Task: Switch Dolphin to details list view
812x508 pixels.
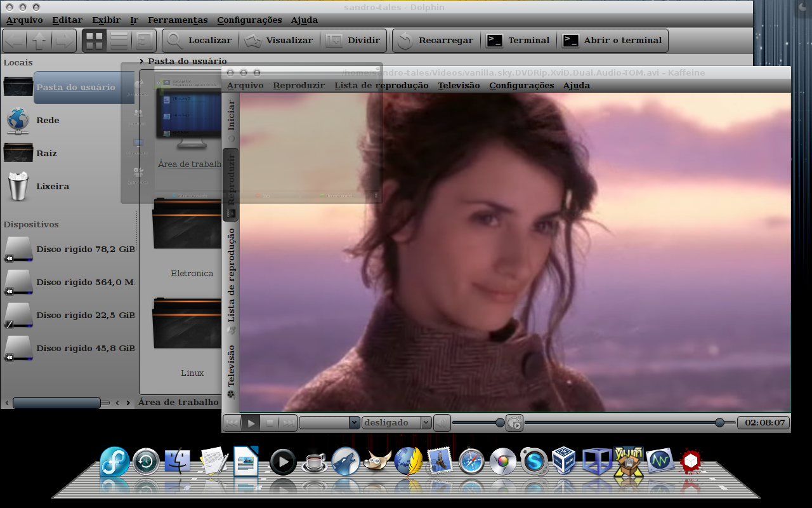Action: point(119,41)
